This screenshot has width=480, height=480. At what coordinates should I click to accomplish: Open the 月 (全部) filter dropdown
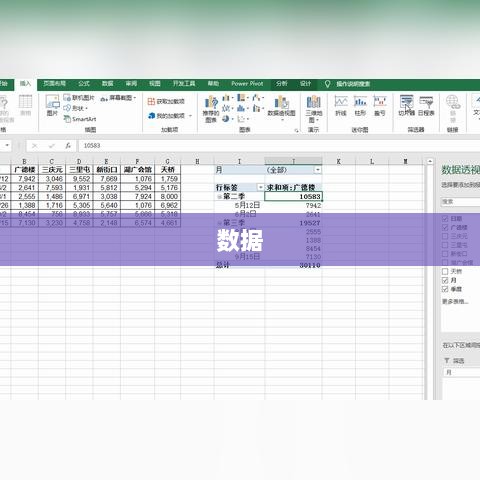tap(318, 170)
